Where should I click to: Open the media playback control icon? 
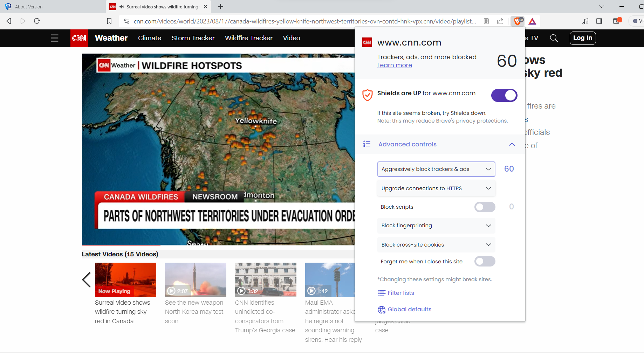point(585,21)
